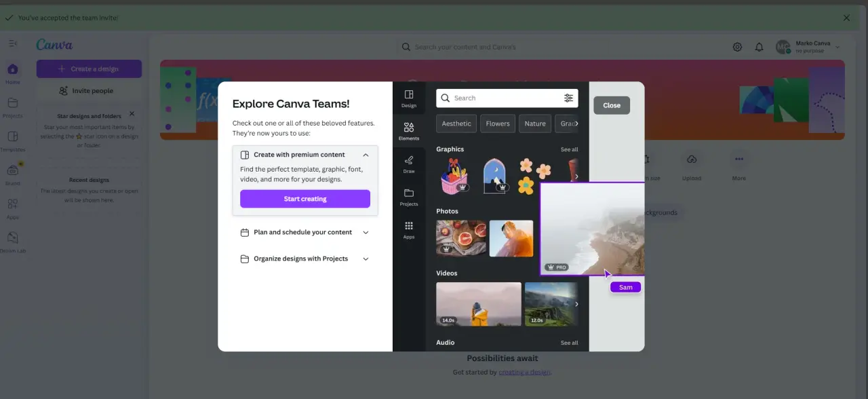Open Projects icon in dark panel
868x399 pixels.
(x=409, y=197)
